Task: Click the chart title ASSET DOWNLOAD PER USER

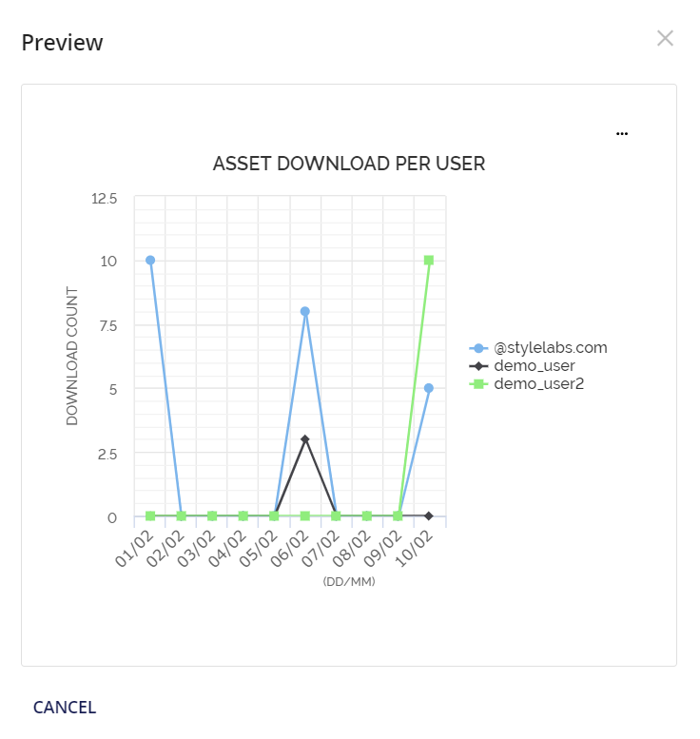Action: [349, 165]
